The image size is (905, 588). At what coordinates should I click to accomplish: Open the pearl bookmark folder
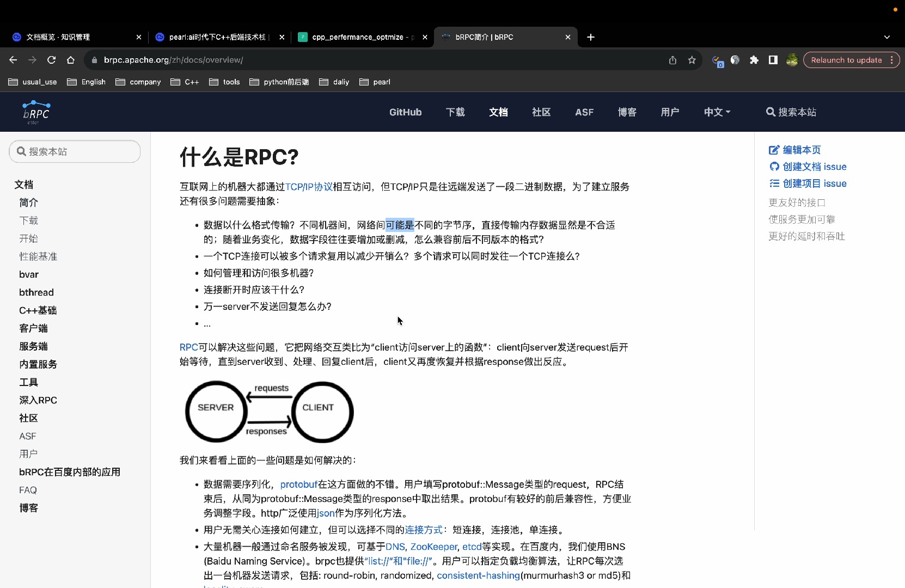point(375,82)
